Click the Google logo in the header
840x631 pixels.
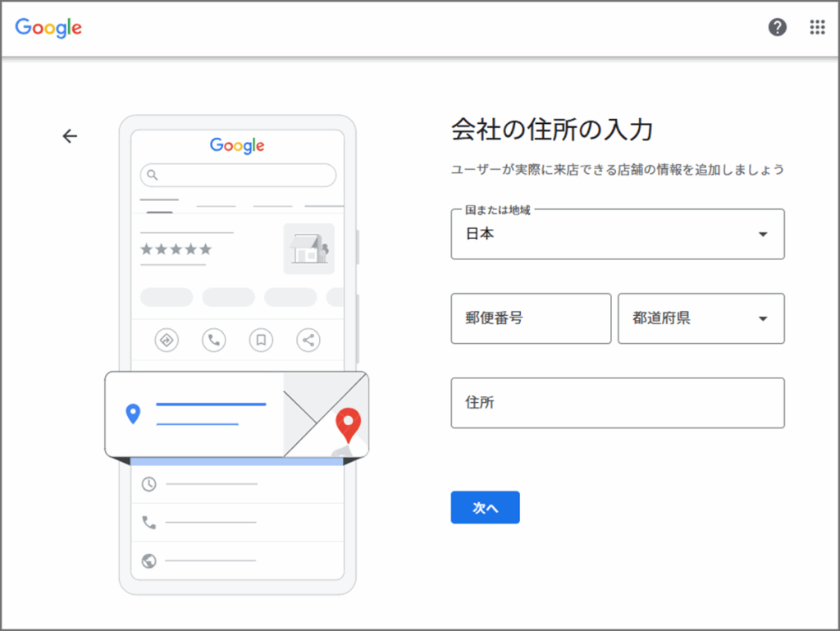[x=48, y=28]
